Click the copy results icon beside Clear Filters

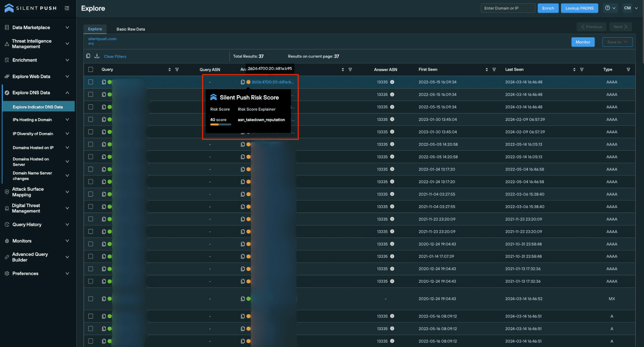click(88, 56)
